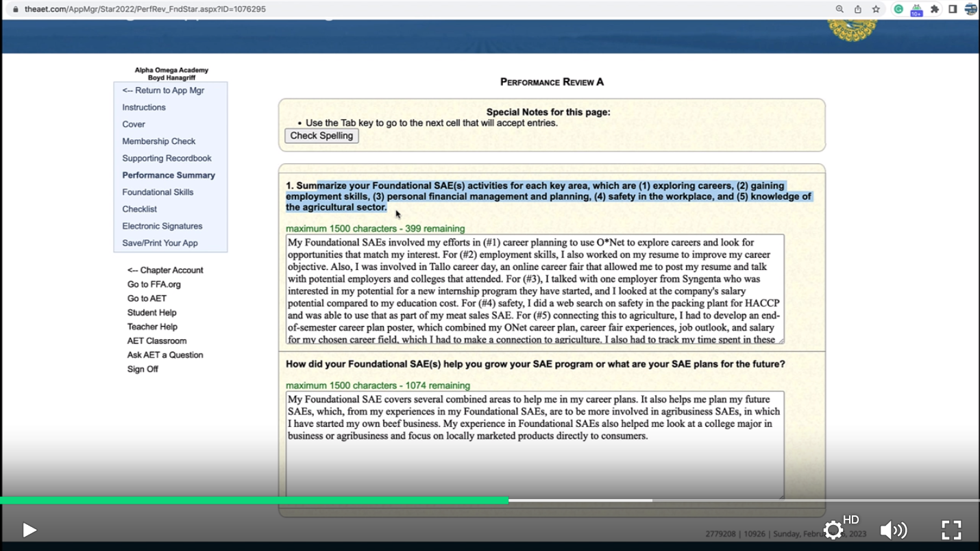Open Membership Check in sidebar
Viewport: 980px width, 551px height.
pyautogui.click(x=159, y=141)
